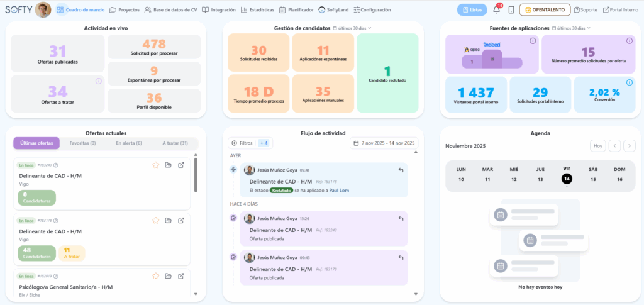This screenshot has width=644, height=305.
Task: Open offer #183178 in external window
Action: click(x=181, y=221)
